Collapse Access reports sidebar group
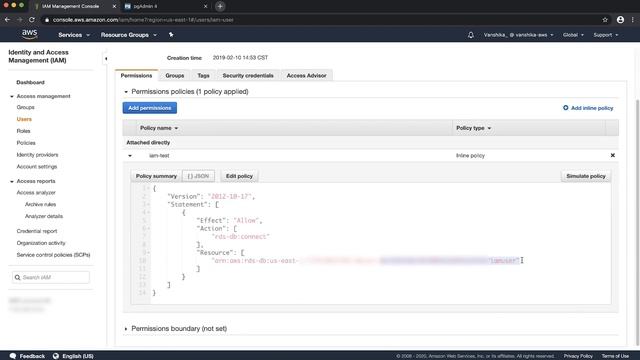Image resolution: width=640 pixels, height=360 pixels. (11, 181)
